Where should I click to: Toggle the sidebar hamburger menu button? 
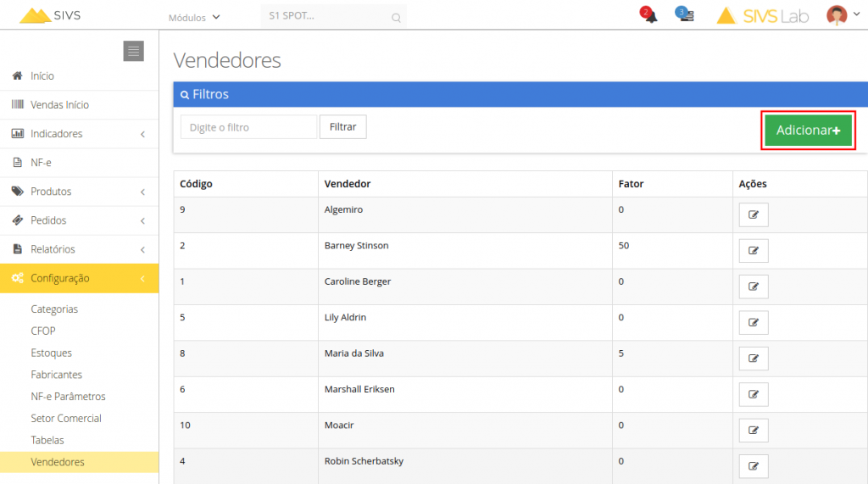pos(133,51)
